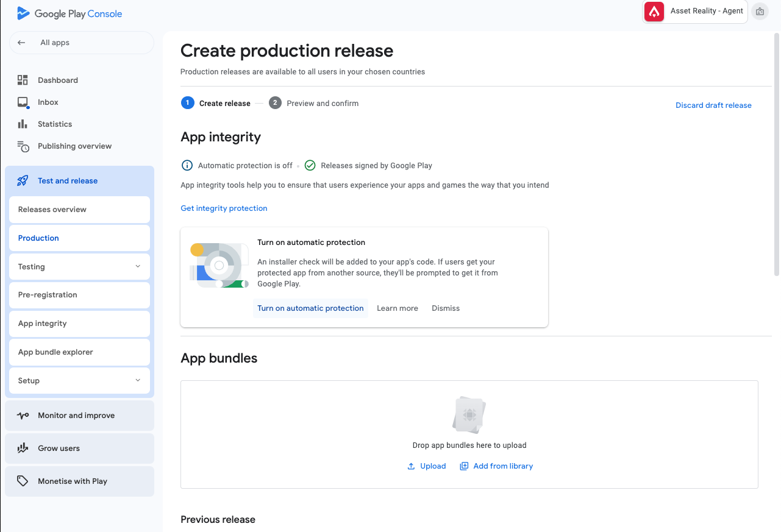
Task: Click the Publishing overview clock icon
Action: click(23, 146)
